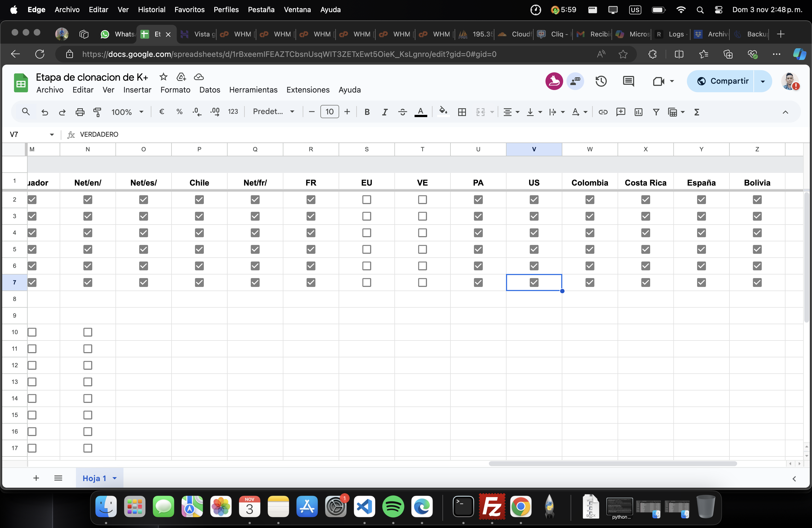Uncheck the US checkbox in row 7
The image size is (812, 528).
click(x=534, y=283)
